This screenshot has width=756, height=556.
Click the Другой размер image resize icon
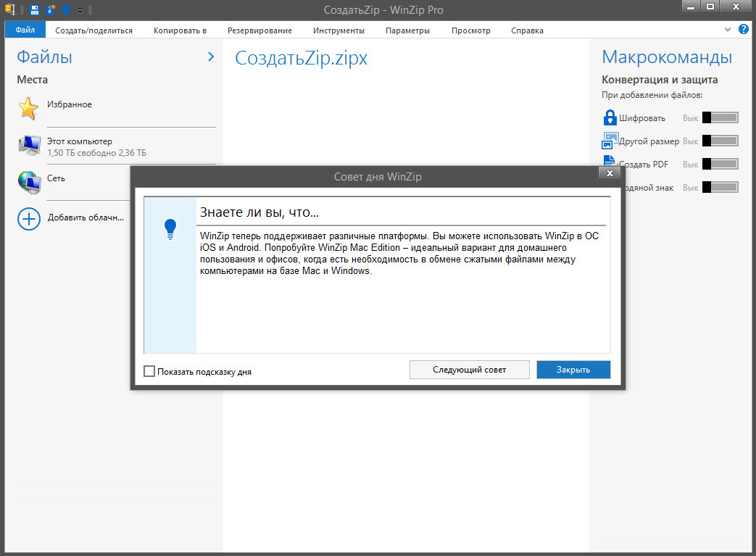(x=610, y=141)
